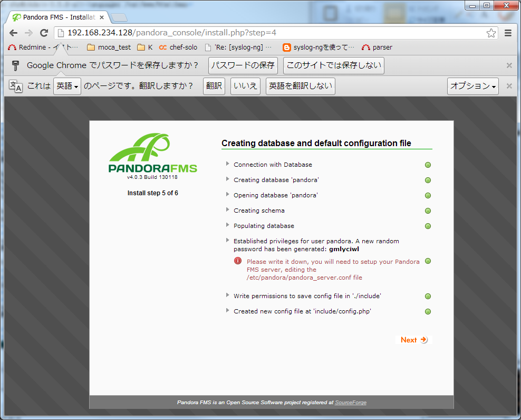This screenshot has width=521, height=420.
Task: Select the Pandora FMS Installation tab
Action: (x=58, y=17)
